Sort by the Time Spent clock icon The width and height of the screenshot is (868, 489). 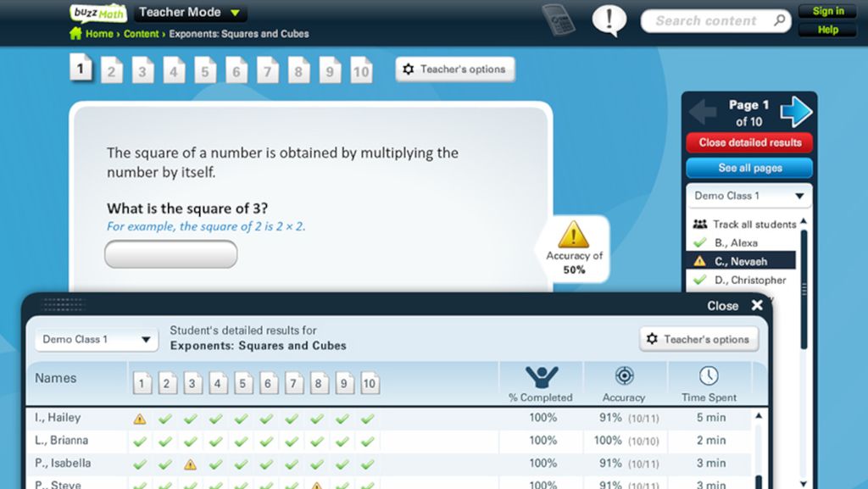pos(709,375)
